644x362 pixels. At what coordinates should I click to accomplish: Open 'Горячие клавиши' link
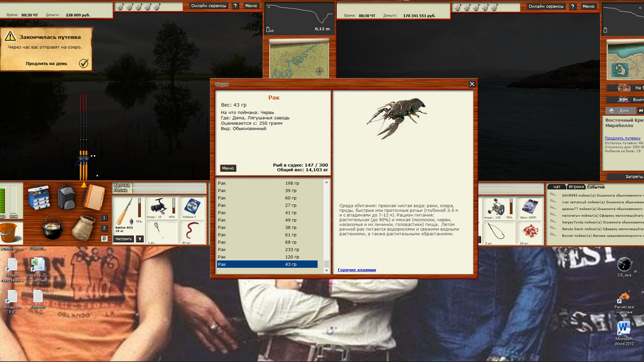pos(357,270)
